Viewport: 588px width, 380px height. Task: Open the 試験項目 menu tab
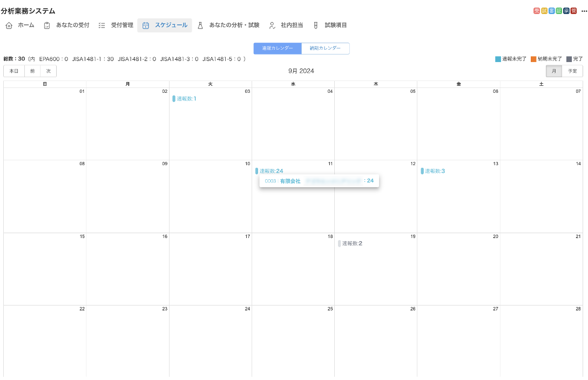[330, 25]
